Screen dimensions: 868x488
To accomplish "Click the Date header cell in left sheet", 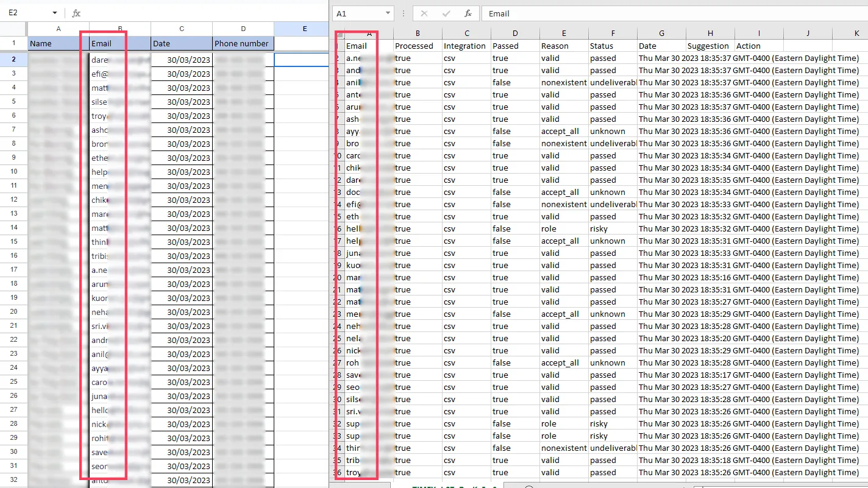I will tap(182, 43).
